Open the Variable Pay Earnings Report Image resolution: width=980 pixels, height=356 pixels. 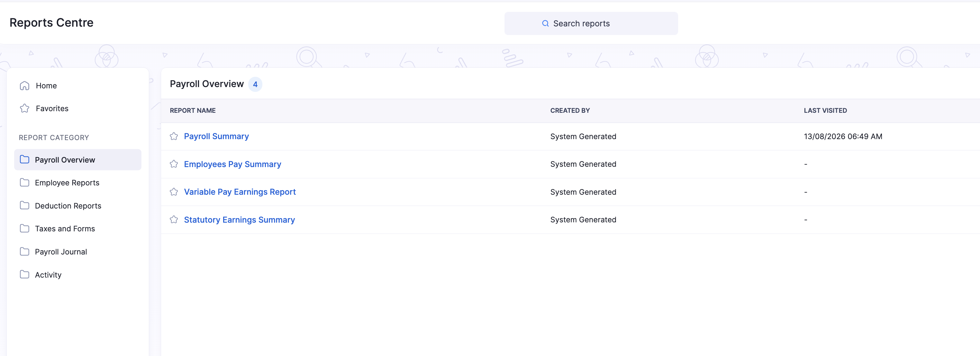240,192
